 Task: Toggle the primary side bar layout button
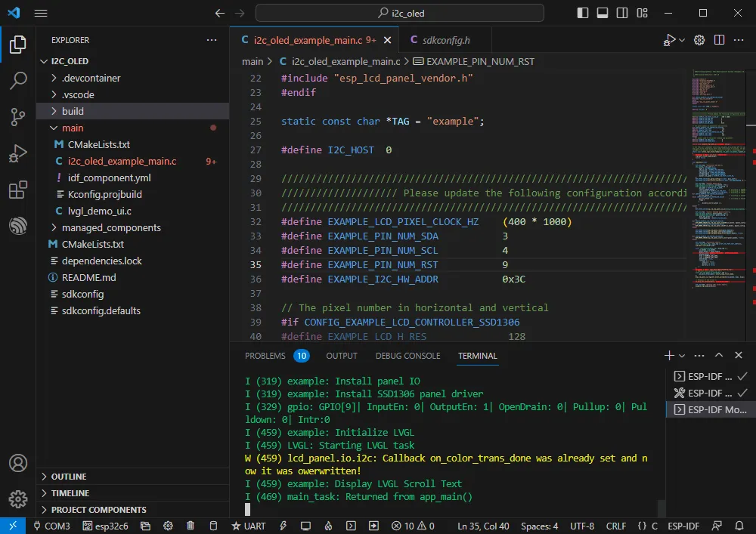(583, 13)
